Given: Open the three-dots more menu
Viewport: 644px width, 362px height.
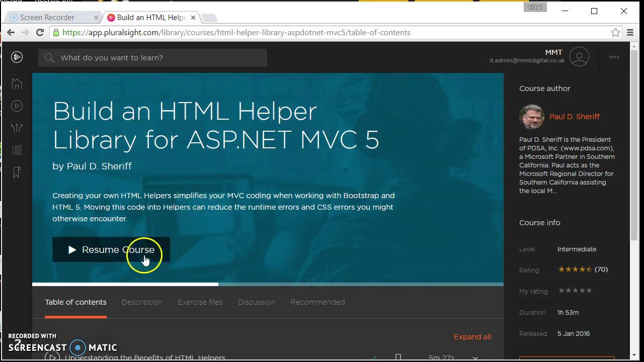Looking at the screenshot, I should point(614,57).
